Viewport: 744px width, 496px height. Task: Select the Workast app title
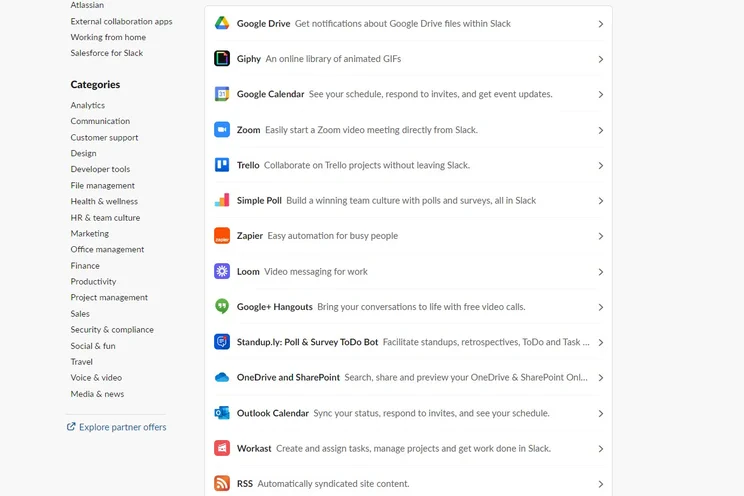pos(254,449)
